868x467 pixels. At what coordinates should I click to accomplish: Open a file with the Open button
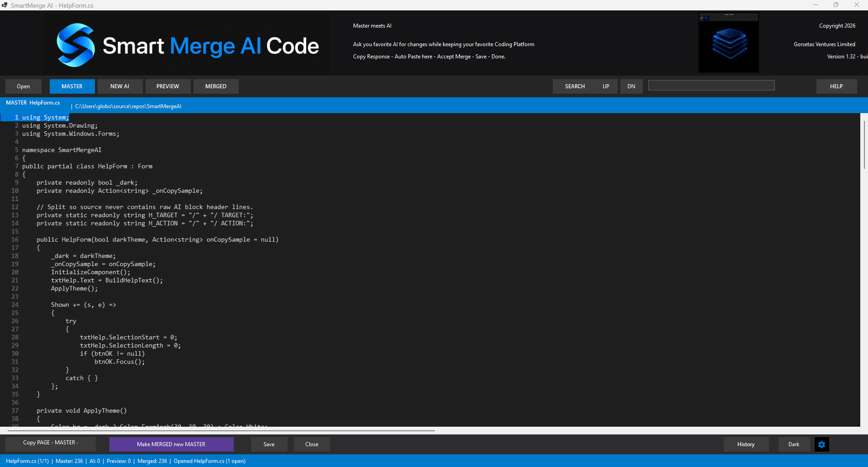[24, 86]
